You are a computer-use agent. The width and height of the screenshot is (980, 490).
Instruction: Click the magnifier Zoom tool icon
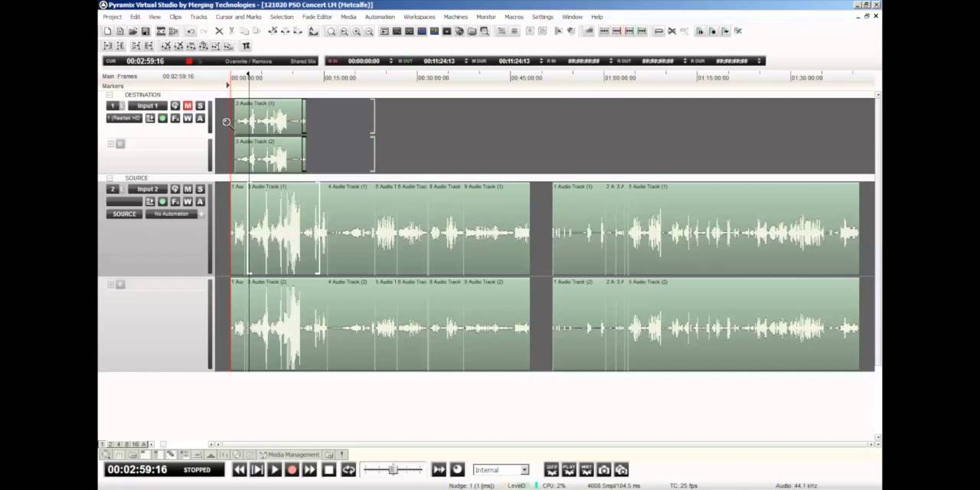(332, 31)
